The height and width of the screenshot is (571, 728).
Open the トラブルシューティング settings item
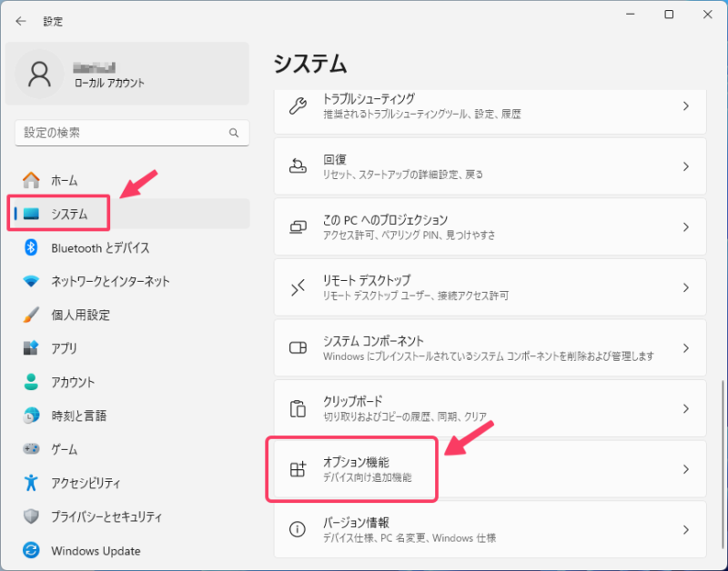[490, 110]
